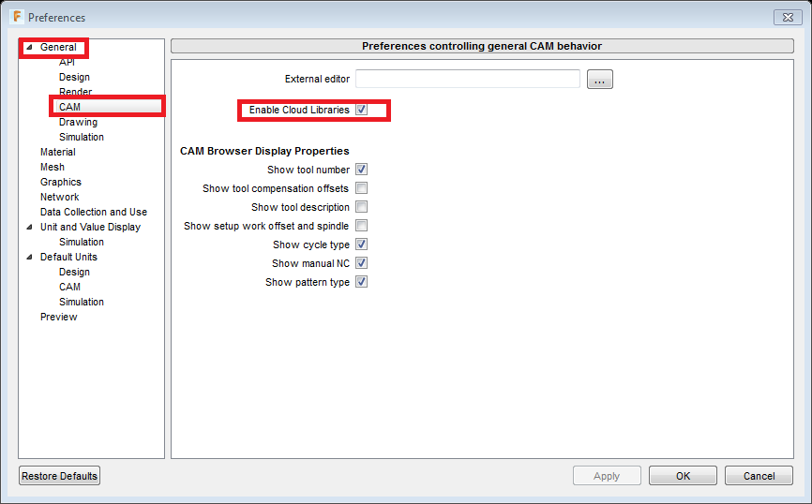
Task: Open Render preferences under General
Action: pyautogui.click(x=75, y=92)
